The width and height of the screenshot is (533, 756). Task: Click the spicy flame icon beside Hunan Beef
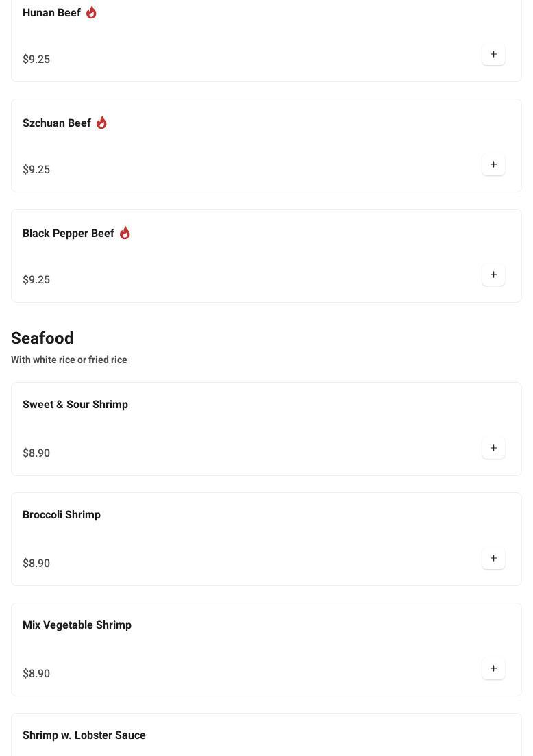[91, 13]
